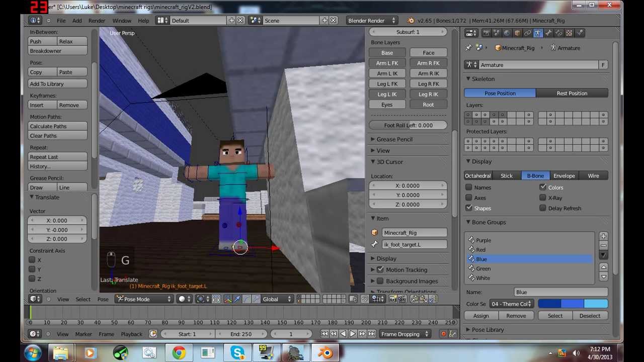Enable the Delay Refresh checkbox
644x362 pixels.
(543, 208)
